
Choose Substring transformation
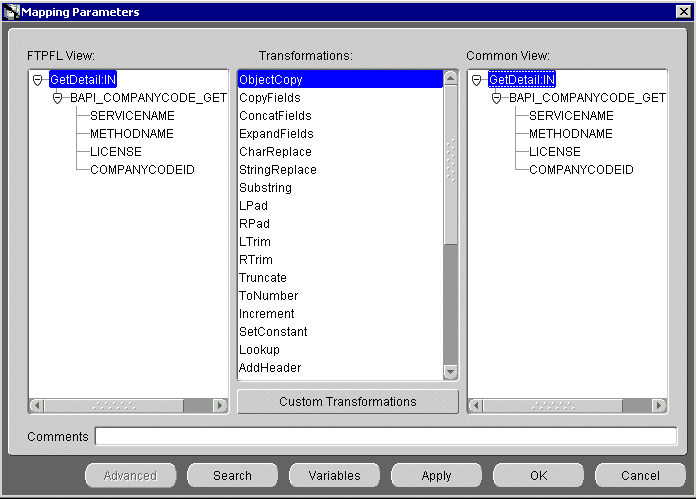(x=340, y=188)
